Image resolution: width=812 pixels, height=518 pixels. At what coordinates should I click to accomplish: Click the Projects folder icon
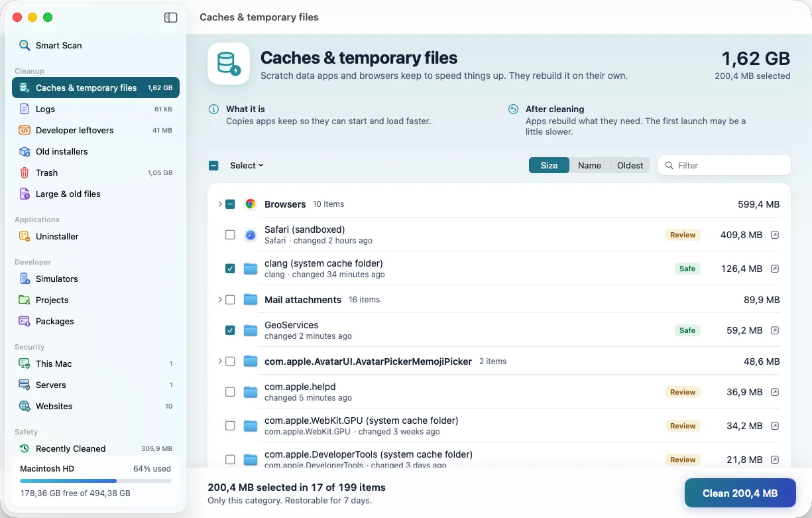(x=25, y=300)
